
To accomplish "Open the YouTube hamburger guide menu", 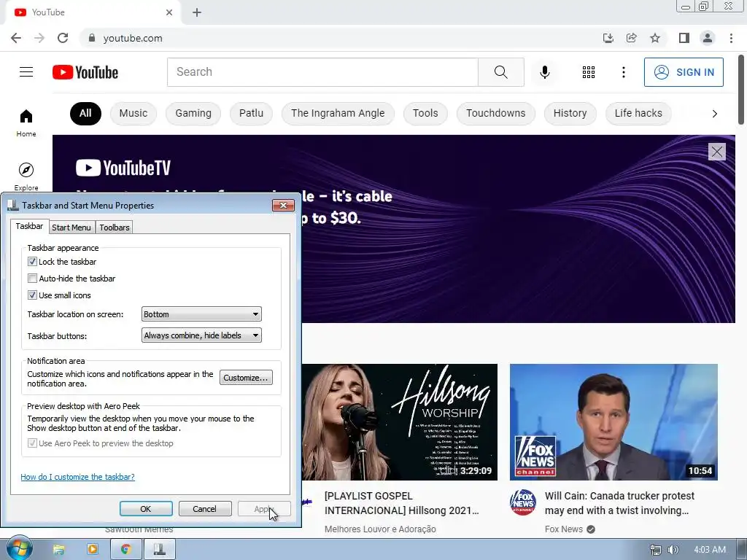I will [26, 72].
